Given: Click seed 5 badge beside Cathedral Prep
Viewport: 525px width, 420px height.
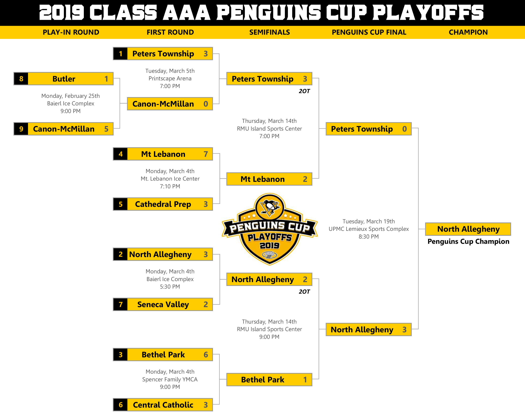Looking at the screenshot, I should (x=121, y=204).
